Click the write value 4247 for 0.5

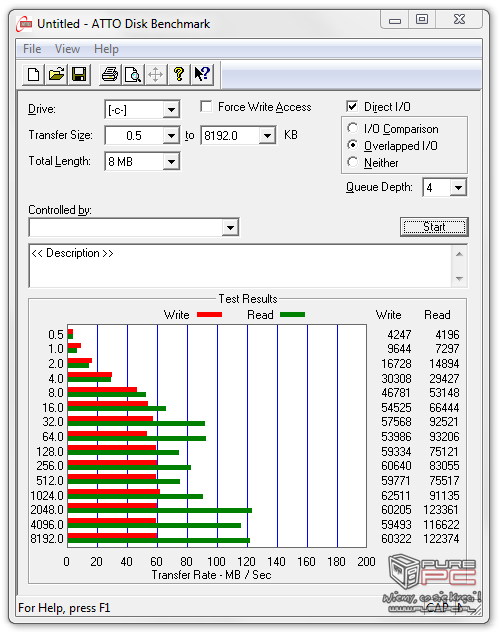399,334
